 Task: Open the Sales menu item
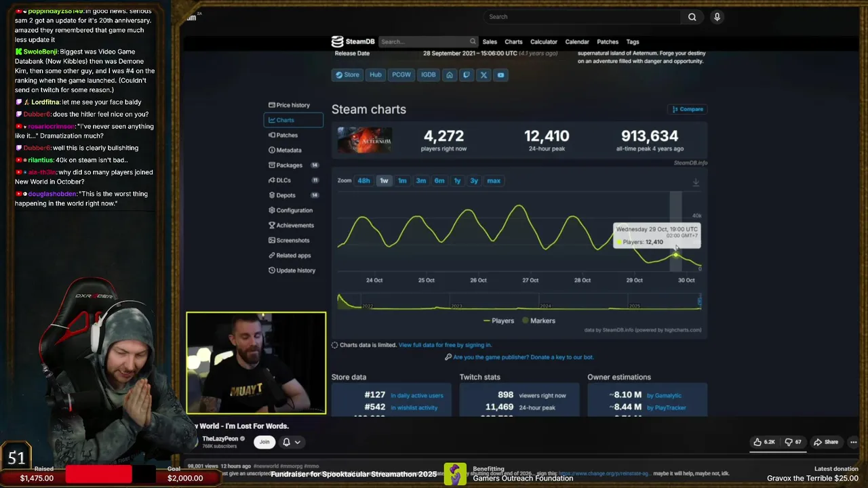[490, 41]
